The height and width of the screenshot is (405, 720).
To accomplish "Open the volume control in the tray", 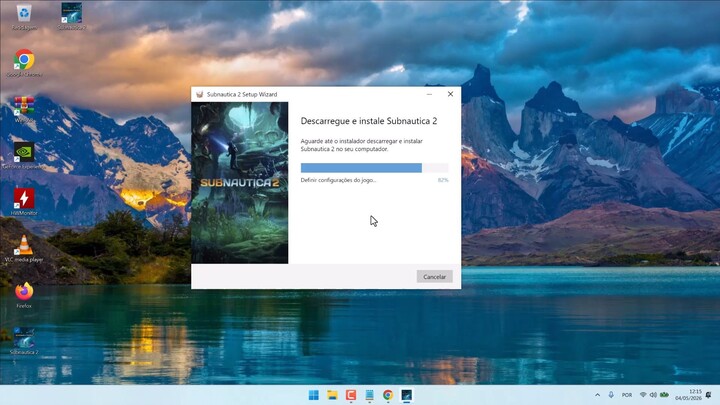I will click(x=653, y=395).
